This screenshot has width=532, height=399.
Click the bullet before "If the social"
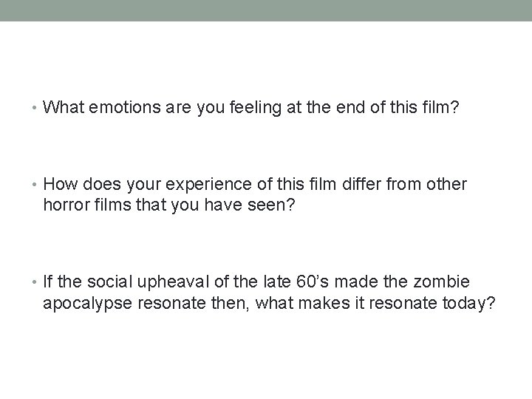[37, 282]
